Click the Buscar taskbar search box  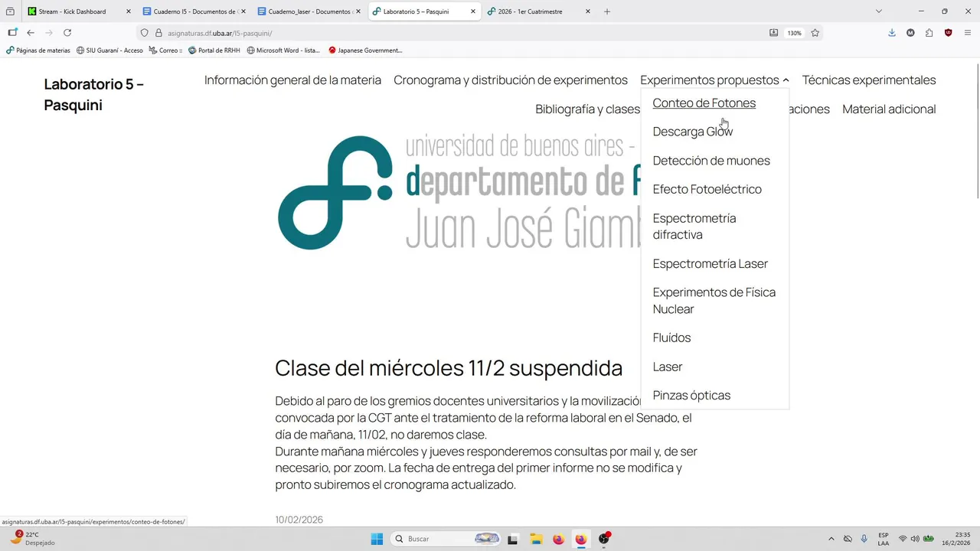446,539
